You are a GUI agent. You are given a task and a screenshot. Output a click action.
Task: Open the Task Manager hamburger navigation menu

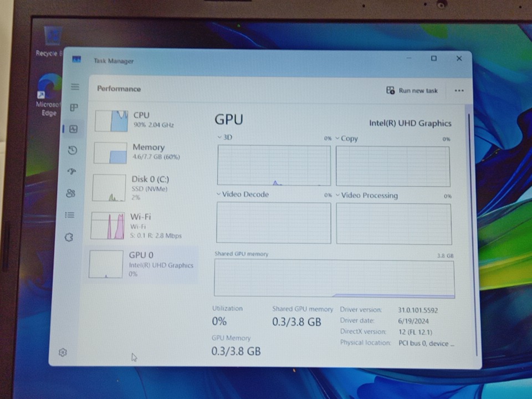(75, 87)
